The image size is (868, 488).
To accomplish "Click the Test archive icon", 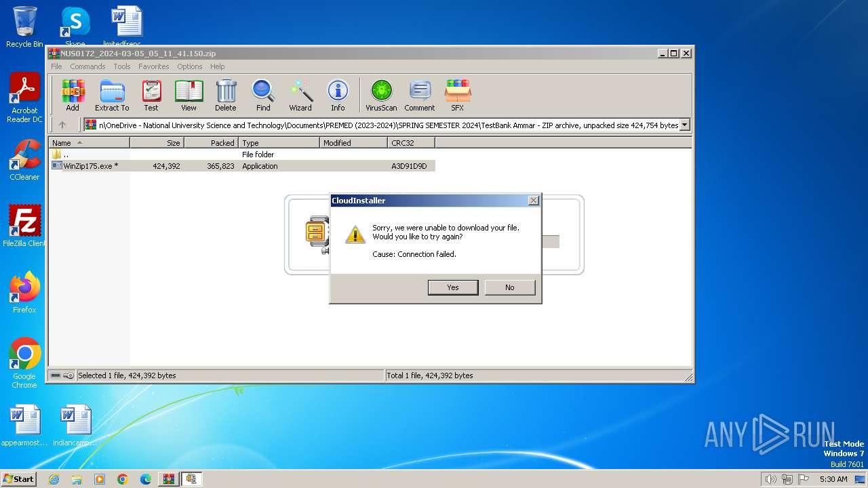I will (151, 95).
